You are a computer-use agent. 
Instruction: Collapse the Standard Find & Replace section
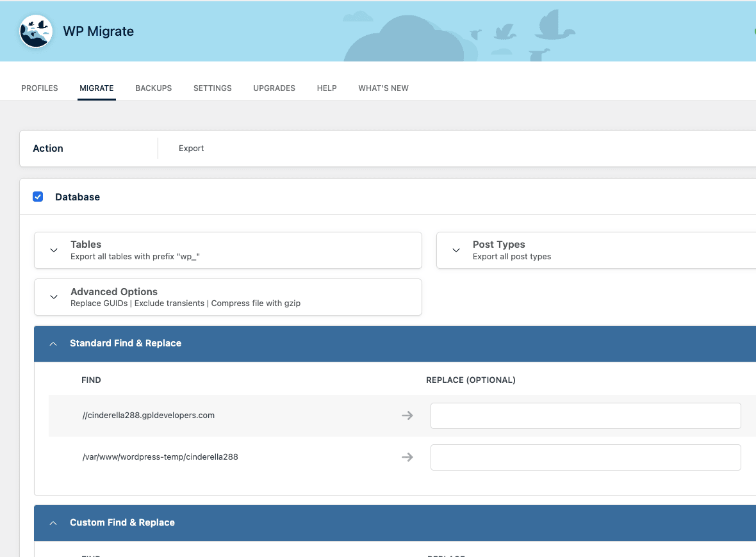coord(53,344)
